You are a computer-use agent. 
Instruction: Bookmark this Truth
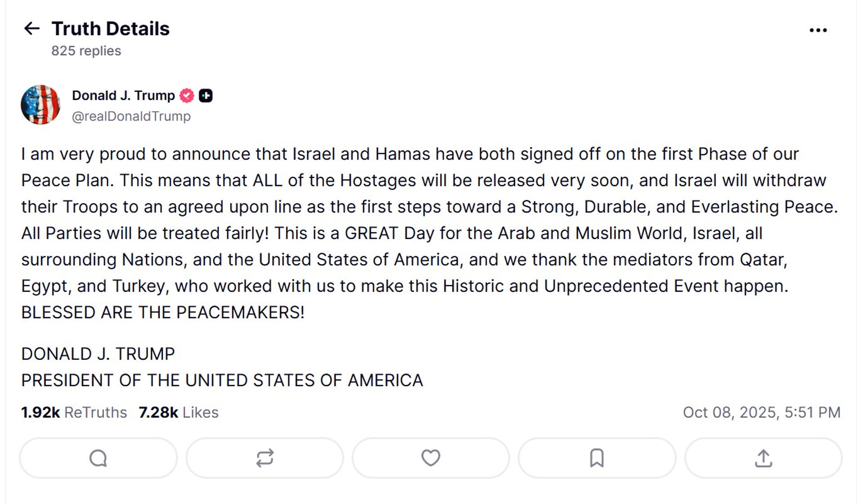[x=596, y=458]
